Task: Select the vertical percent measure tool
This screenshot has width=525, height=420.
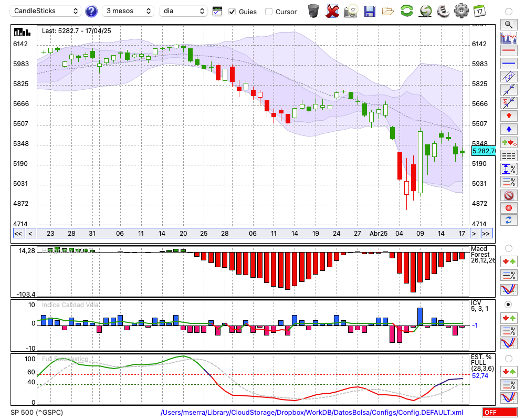Action: pyautogui.click(x=509, y=169)
